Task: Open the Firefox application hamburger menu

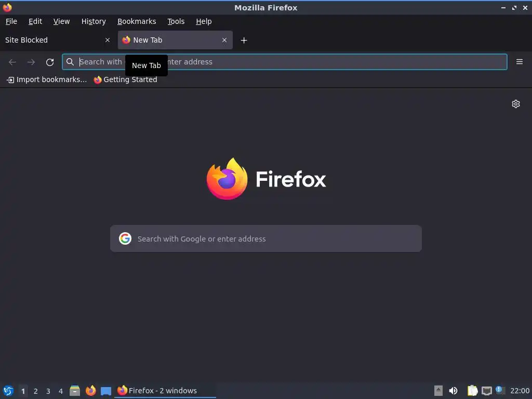Action: pyautogui.click(x=519, y=62)
